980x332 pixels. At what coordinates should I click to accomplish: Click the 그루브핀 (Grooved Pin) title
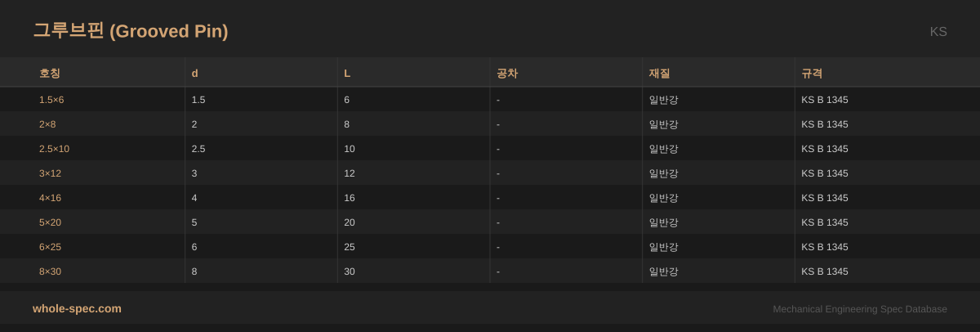131,31
